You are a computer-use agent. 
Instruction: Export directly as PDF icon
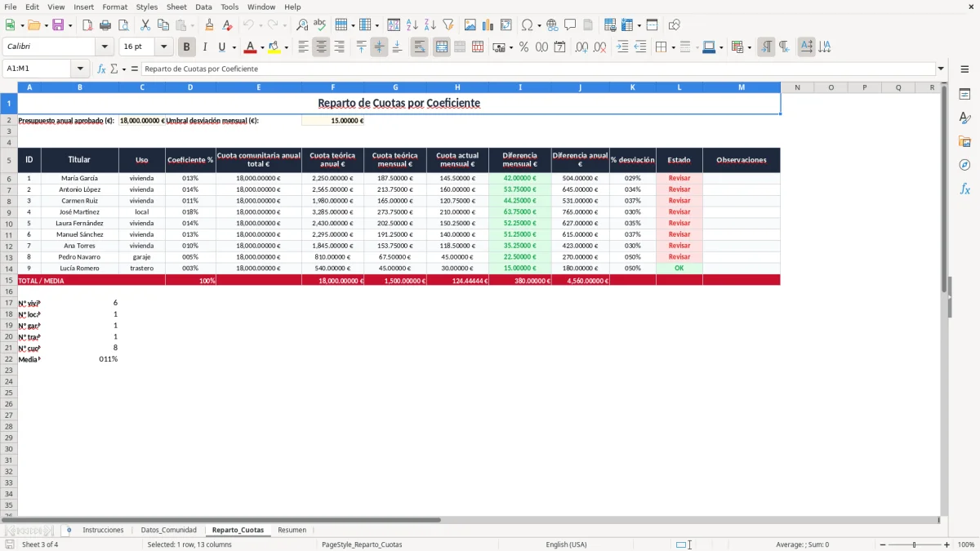pos(87,25)
